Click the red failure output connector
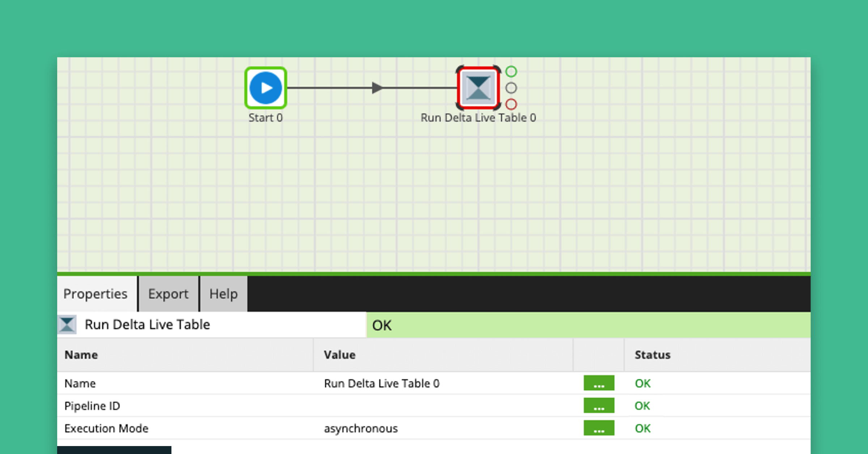 point(511,104)
